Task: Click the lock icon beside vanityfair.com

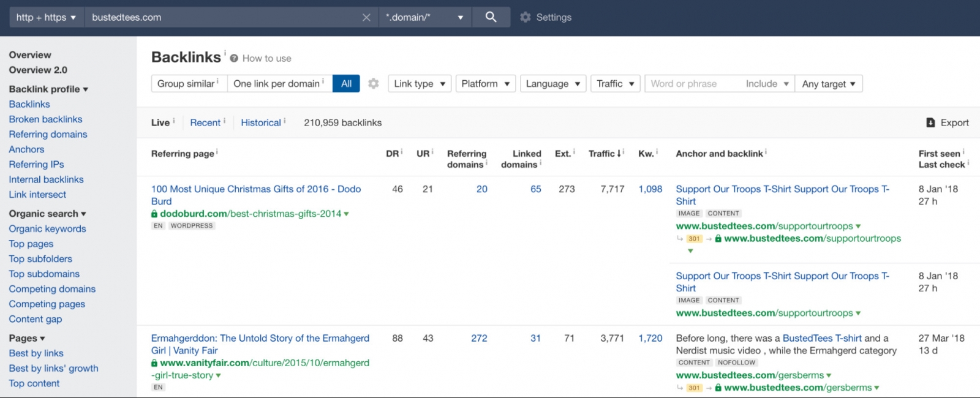Action: [154, 363]
